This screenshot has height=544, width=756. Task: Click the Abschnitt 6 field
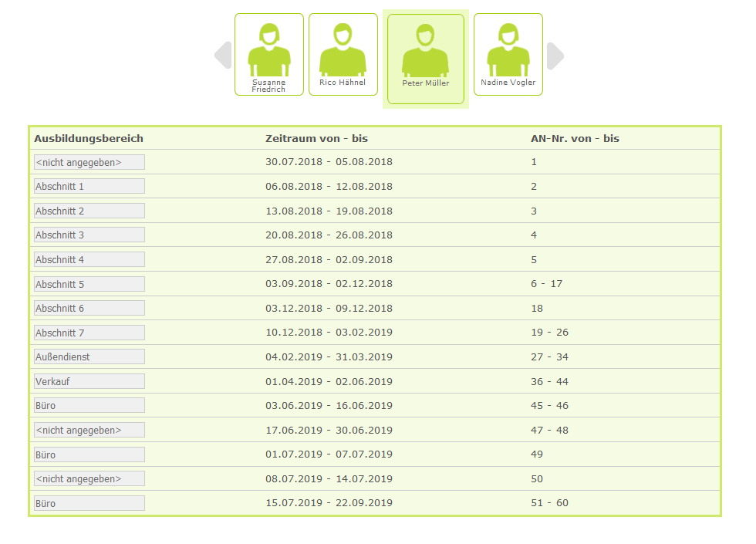click(x=89, y=309)
